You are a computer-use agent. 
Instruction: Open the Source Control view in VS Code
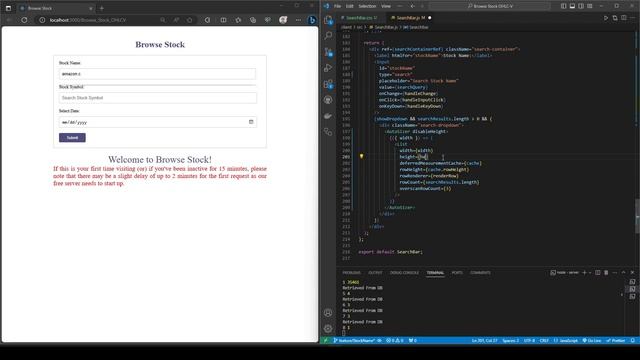pos(328,52)
